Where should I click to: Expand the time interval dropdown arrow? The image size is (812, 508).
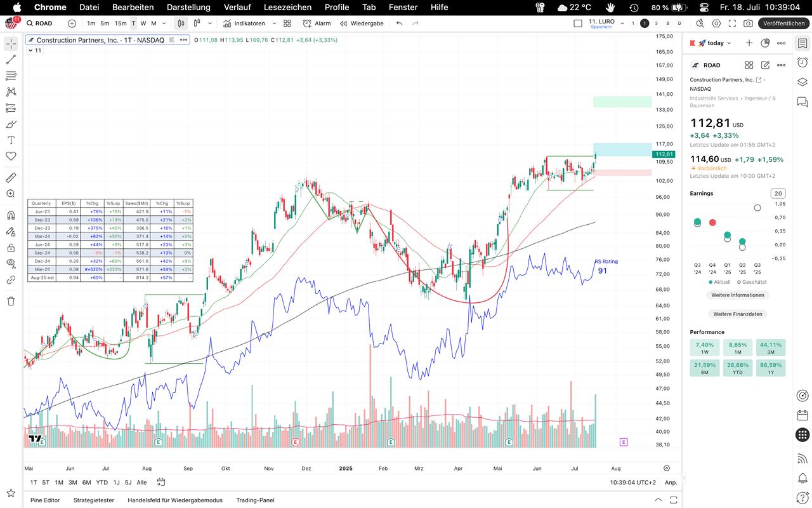tap(164, 23)
